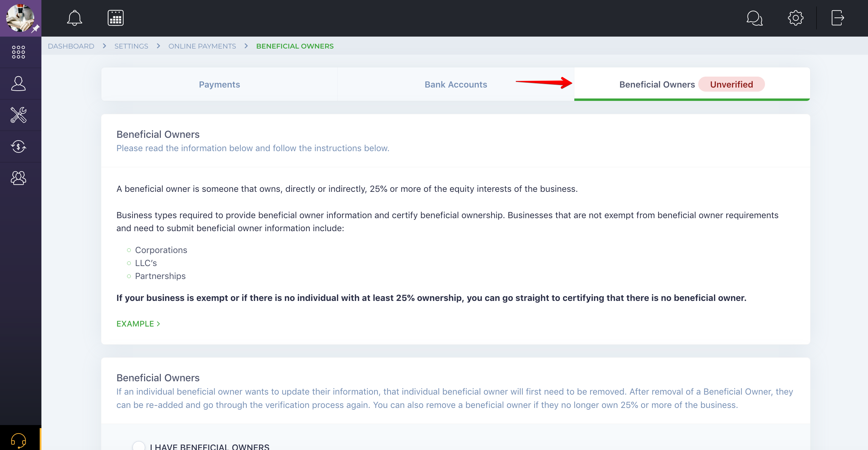Open the support headset icon

18,440
